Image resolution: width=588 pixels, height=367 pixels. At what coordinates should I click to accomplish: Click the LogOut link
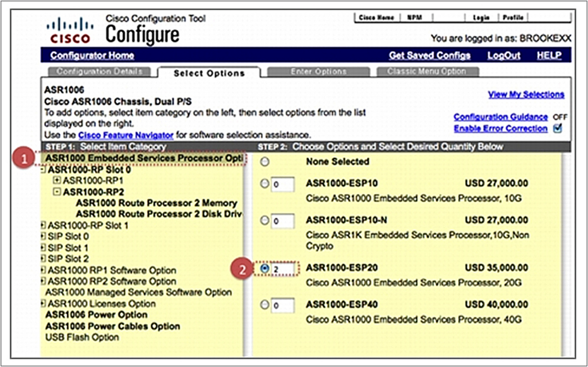pyautogui.click(x=504, y=56)
